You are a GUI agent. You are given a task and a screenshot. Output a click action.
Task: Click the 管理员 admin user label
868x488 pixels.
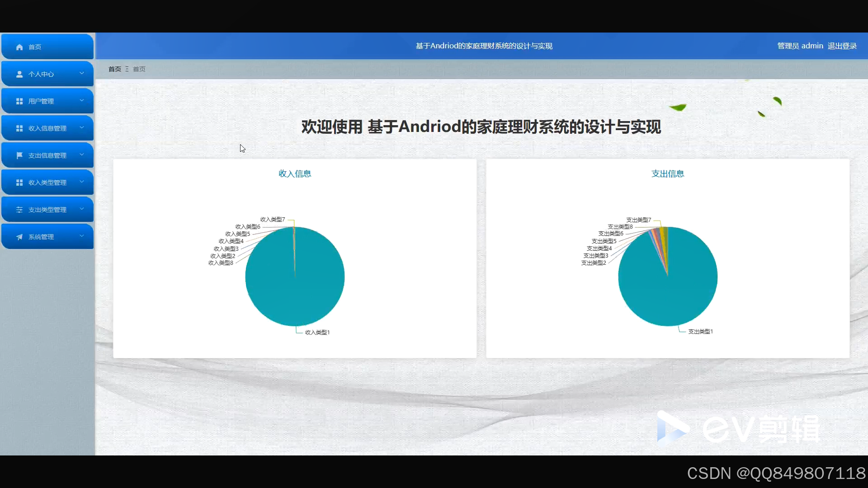(800, 46)
